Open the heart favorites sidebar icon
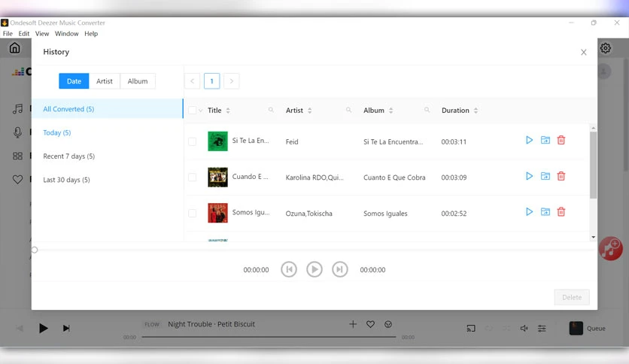Image resolution: width=629 pixels, height=364 pixels. (x=17, y=180)
